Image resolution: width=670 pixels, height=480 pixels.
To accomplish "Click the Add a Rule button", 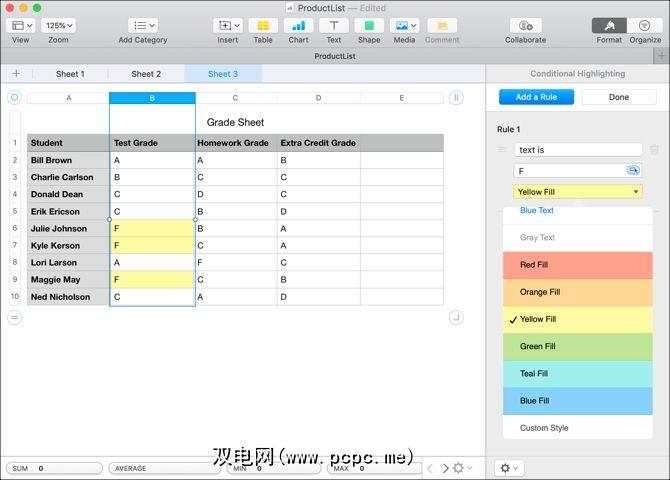I will point(536,97).
